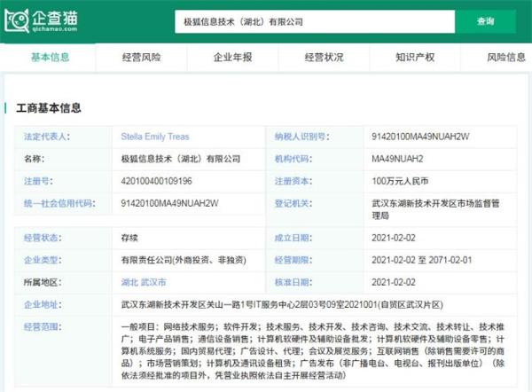The width and height of the screenshot is (532, 392).
Task: Click the 统一社会信用代码 label
Action: (59, 204)
